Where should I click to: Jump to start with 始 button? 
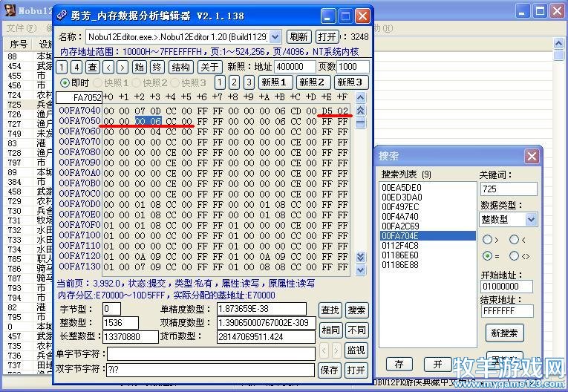(140, 67)
